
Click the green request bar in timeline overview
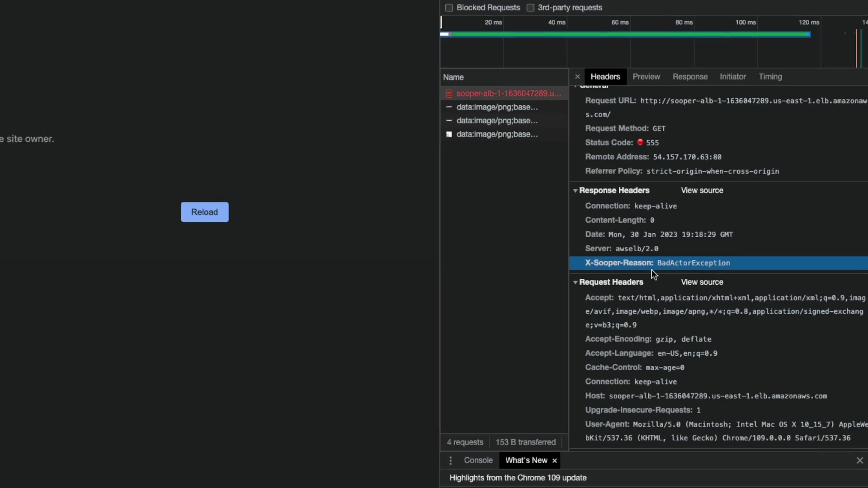(630, 34)
